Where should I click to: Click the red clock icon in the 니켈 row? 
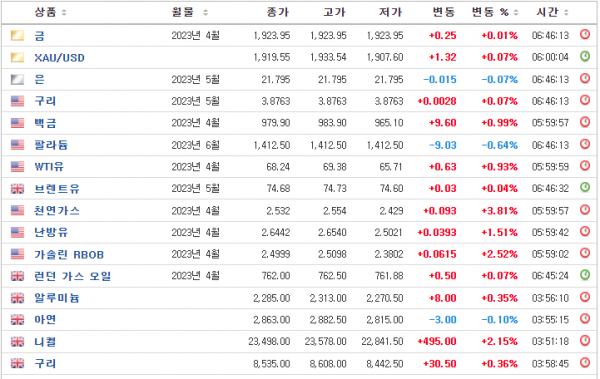[585, 340]
